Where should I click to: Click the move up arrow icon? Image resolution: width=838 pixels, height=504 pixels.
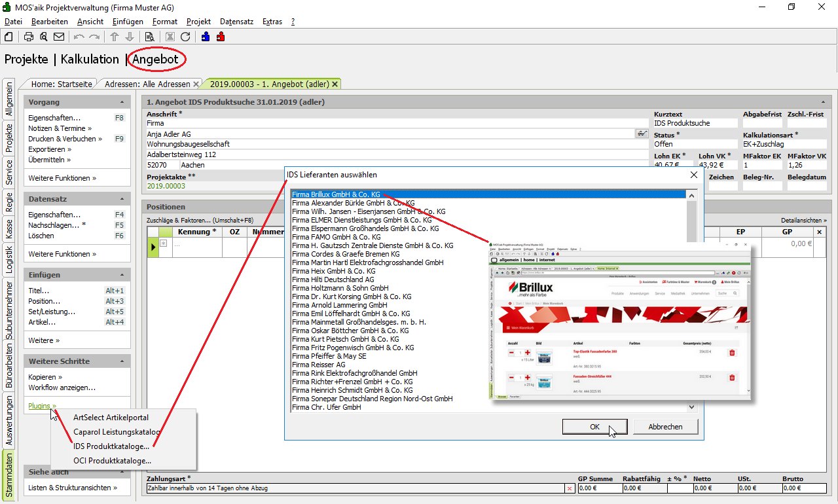pos(115,37)
